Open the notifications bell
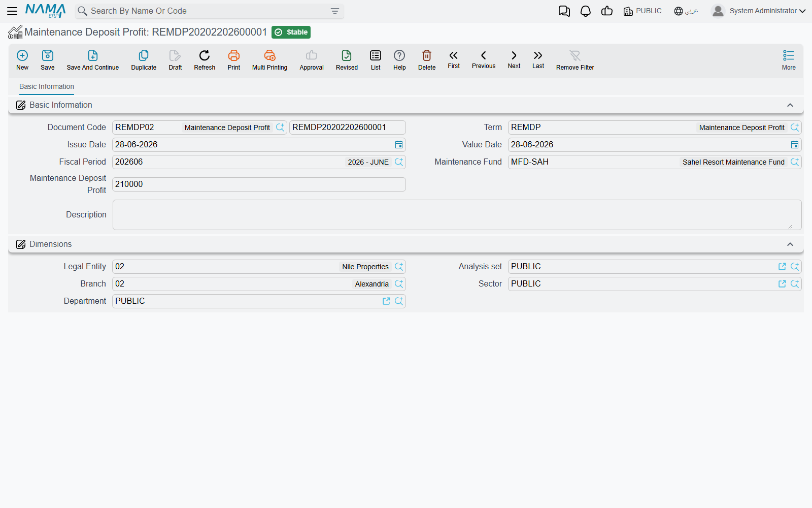The image size is (812, 508). click(x=586, y=11)
